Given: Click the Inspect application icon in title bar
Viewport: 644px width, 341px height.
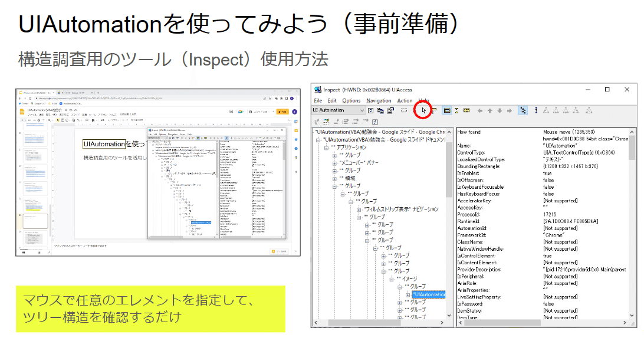Looking at the screenshot, I should 317,90.
